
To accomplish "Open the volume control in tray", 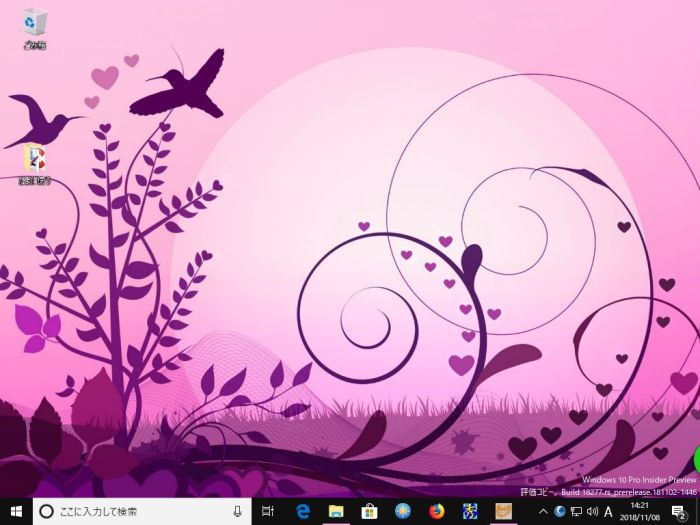I will pyautogui.click(x=592, y=512).
